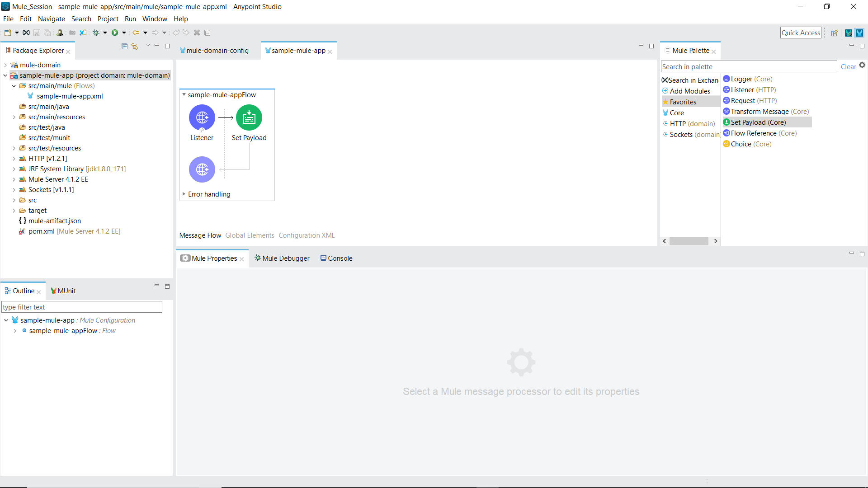Click the Run green play button
Image resolution: width=868 pixels, height=488 pixels.
coord(115,33)
